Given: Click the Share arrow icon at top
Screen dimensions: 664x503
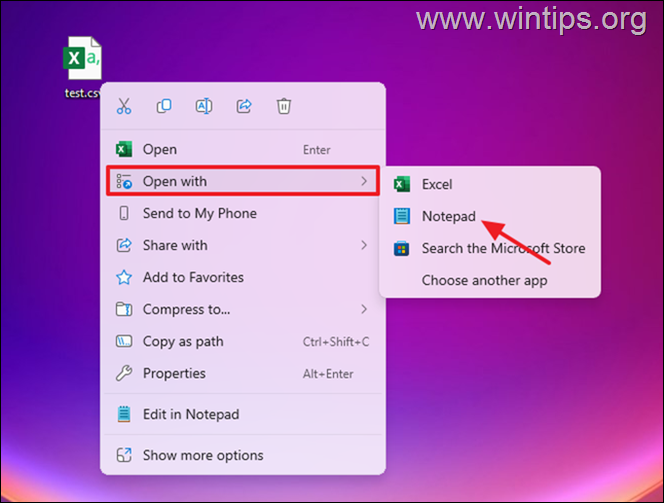Looking at the screenshot, I should click(244, 106).
